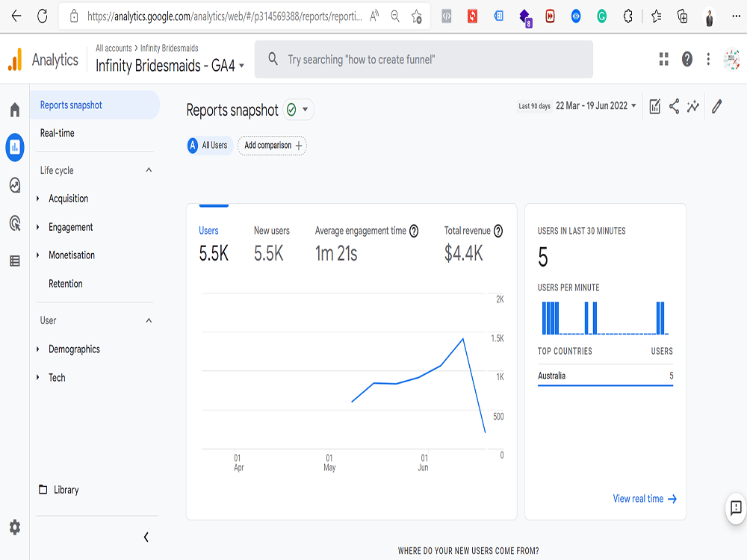Click the zoom magnifier icon in address bar

[x=395, y=16]
